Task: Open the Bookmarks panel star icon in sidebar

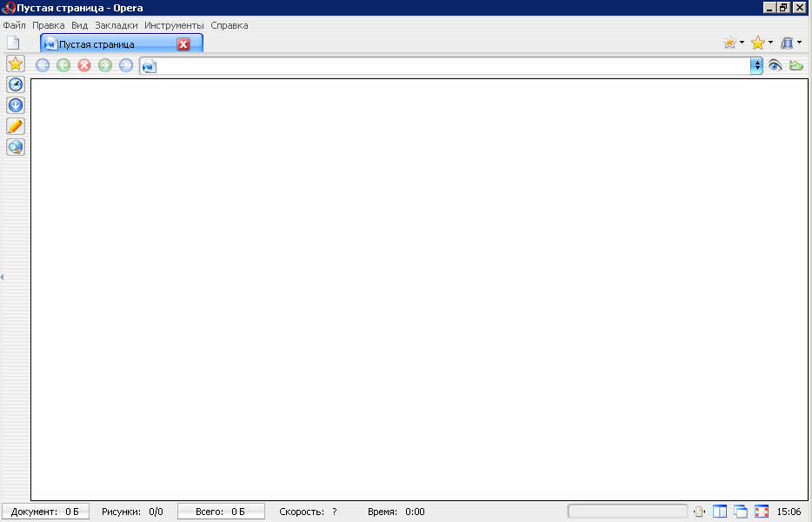Action: pos(15,64)
